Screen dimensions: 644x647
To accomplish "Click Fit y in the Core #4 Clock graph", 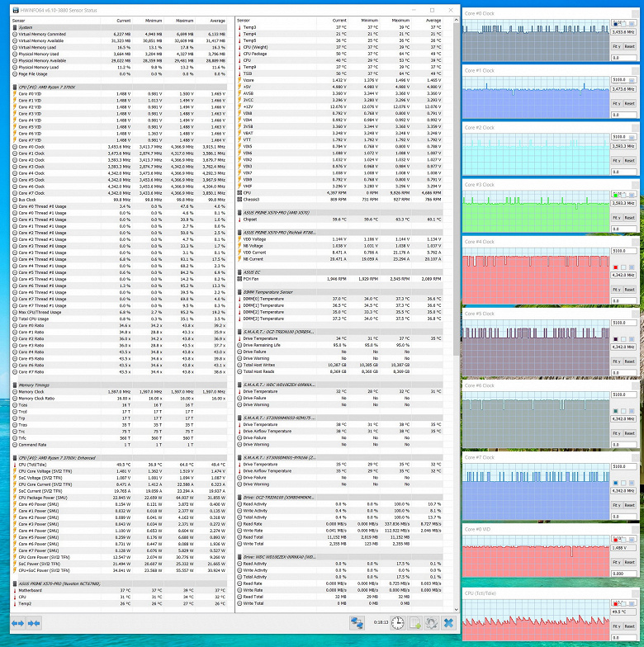I will click(x=616, y=290).
